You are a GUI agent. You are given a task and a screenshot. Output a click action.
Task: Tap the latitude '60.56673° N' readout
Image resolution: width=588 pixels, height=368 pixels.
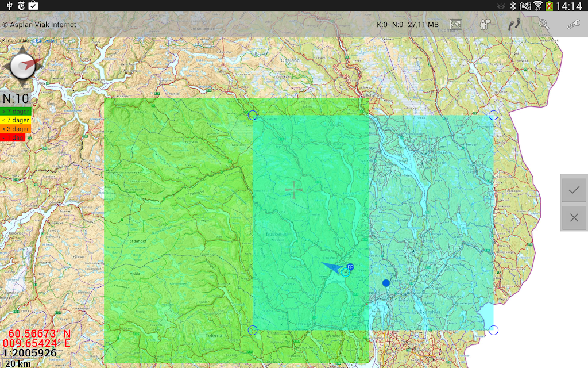[x=39, y=333]
